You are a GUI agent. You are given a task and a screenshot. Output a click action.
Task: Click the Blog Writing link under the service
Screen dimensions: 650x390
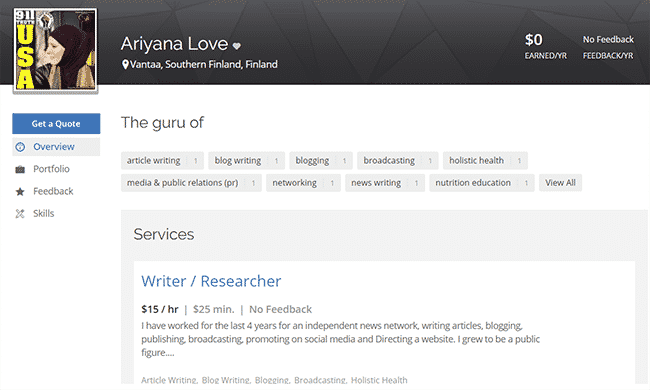(226, 380)
